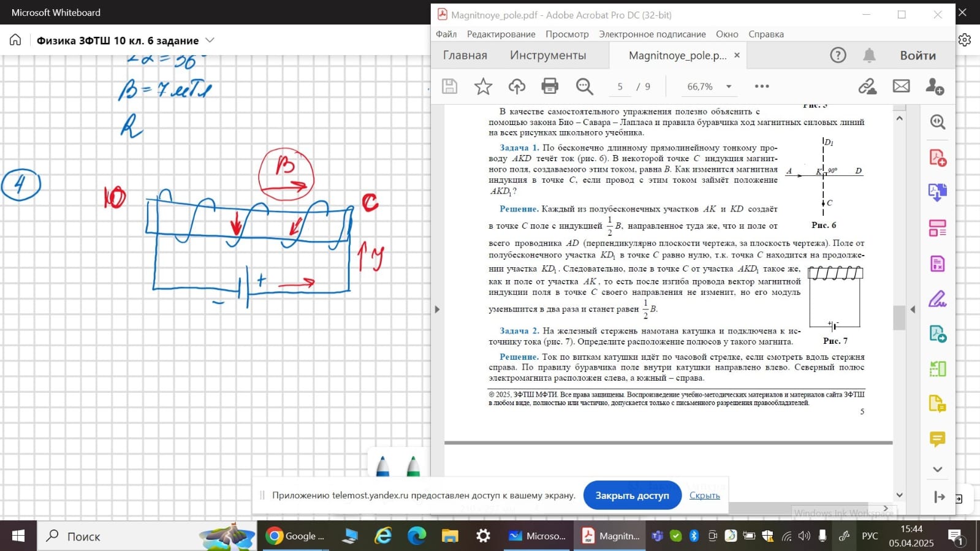
Task: Open the Редактирование menu
Action: [x=501, y=34]
